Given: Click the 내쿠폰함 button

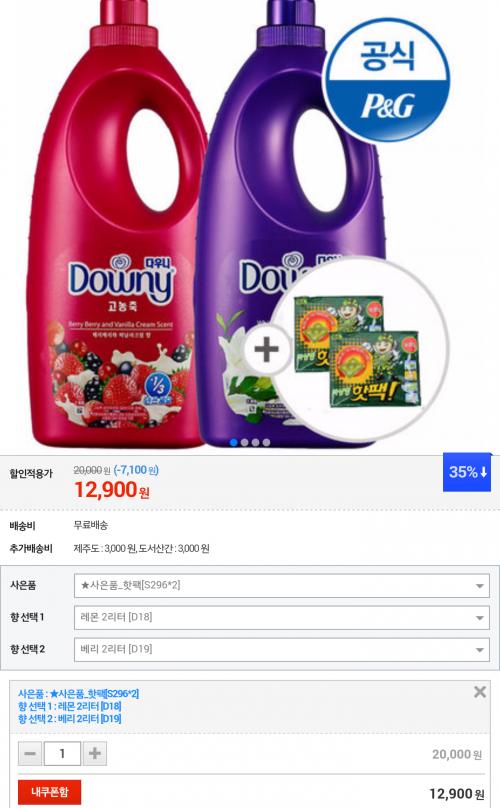Looking at the screenshot, I should [49, 792].
